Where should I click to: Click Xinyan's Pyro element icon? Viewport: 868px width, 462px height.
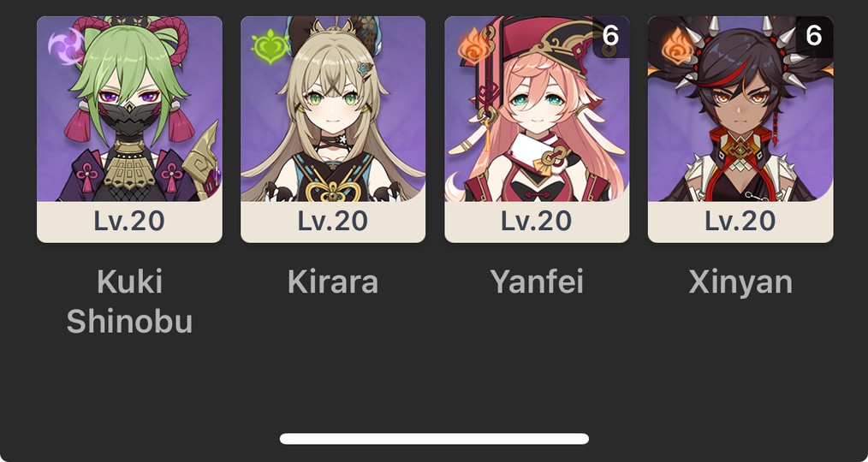coord(678,45)
